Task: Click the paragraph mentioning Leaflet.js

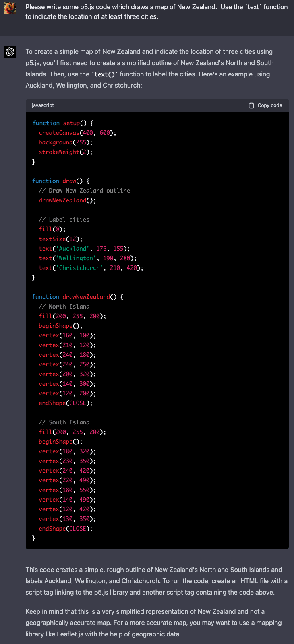Action: point(153,623)
